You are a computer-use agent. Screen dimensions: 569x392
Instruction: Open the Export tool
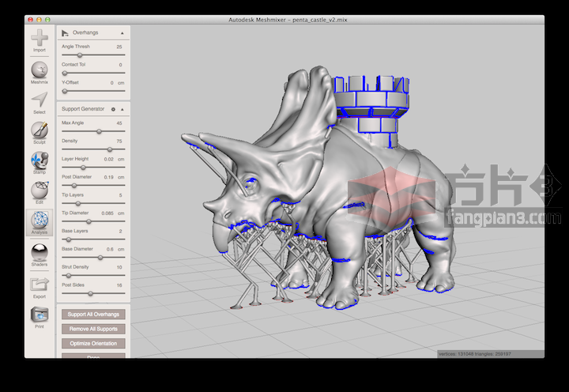[x=40, y=288]
